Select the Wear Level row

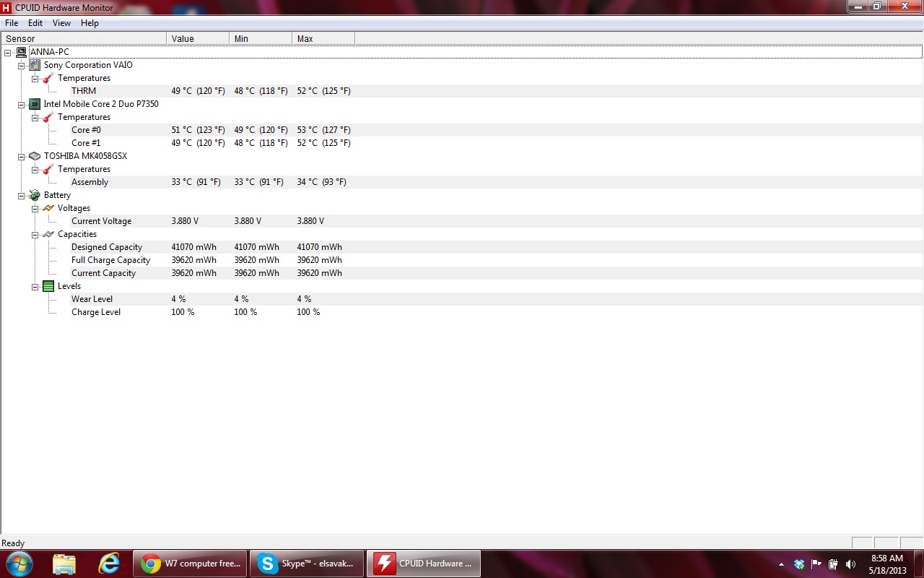pyautogui.click(x=462, y=299)
